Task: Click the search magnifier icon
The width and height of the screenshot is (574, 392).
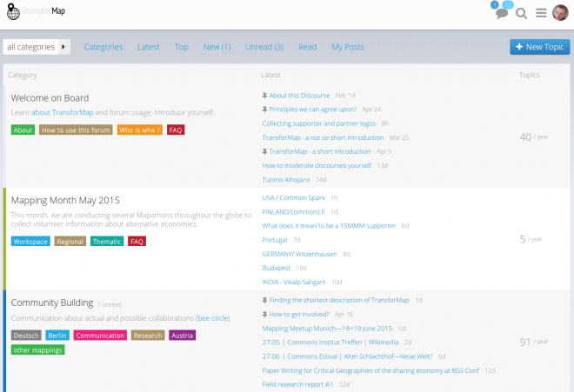Action: [x=521, y=14]
